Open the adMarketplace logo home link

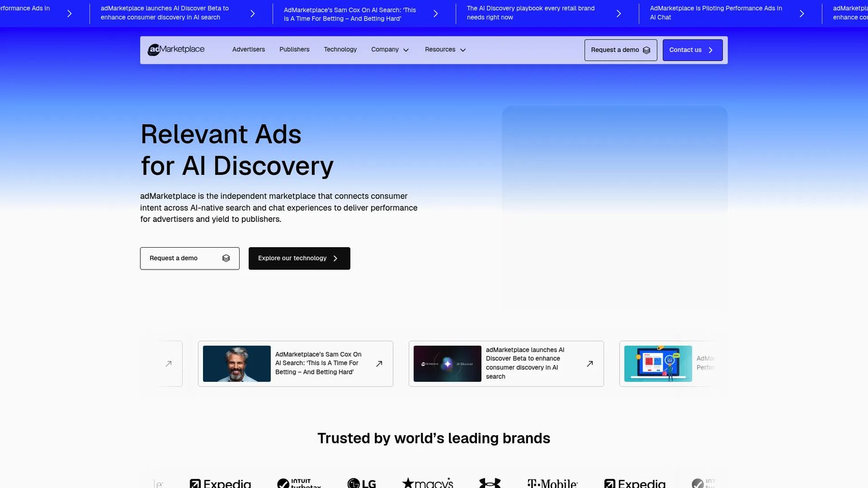176,50
